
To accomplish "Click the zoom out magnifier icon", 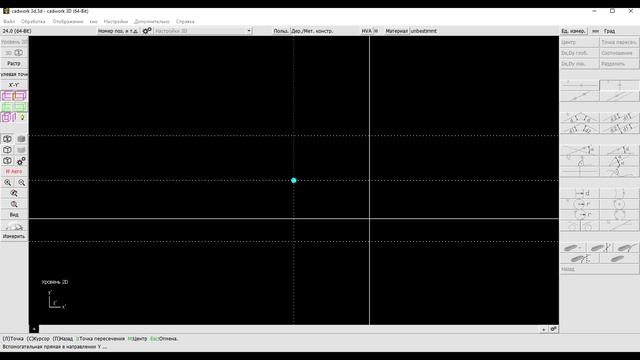I will (x=21, y=182).
